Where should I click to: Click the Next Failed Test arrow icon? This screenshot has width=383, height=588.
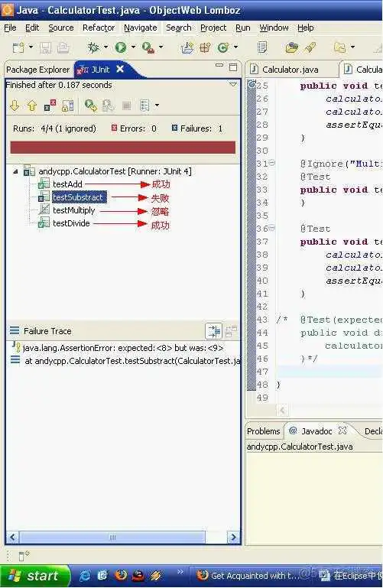pos(15,106)
